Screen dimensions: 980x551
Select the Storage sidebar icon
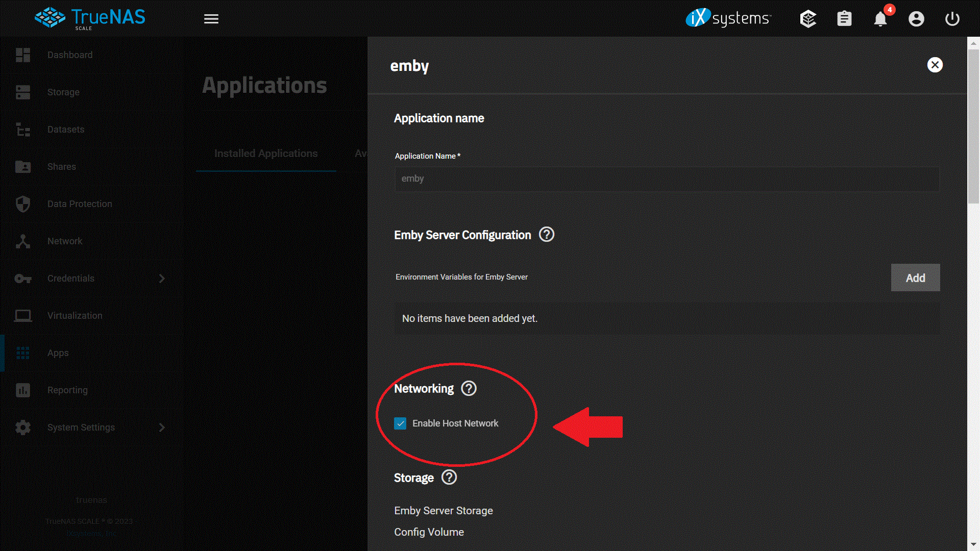tap(23, 92)
